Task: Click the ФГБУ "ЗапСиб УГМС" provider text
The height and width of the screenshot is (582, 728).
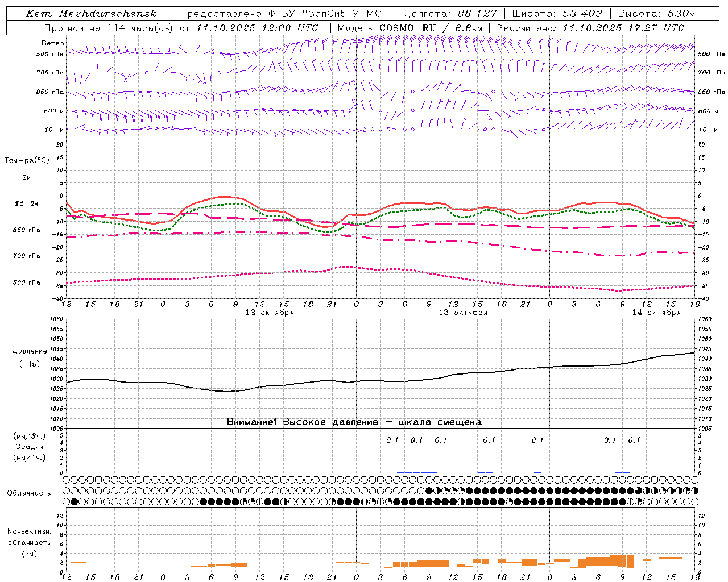Action: (x=328, y=14)
